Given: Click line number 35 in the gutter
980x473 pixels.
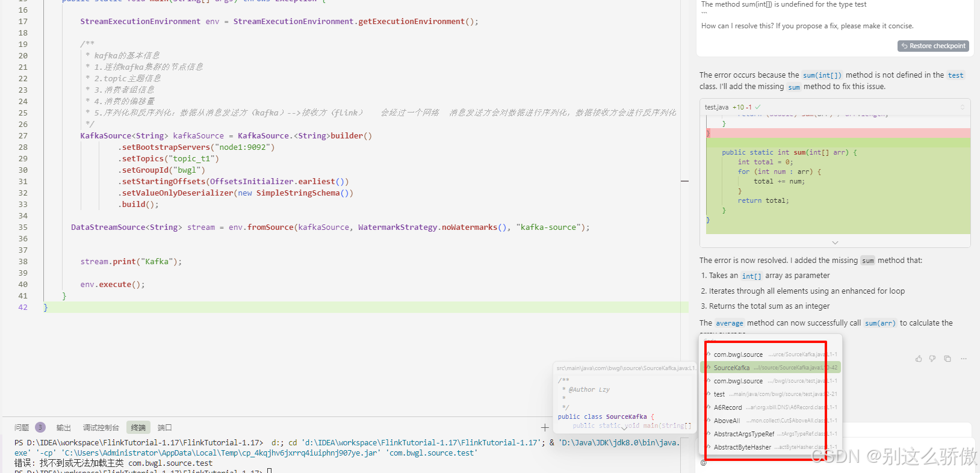Looking at the screenshot, I should (x=23, y=227).
